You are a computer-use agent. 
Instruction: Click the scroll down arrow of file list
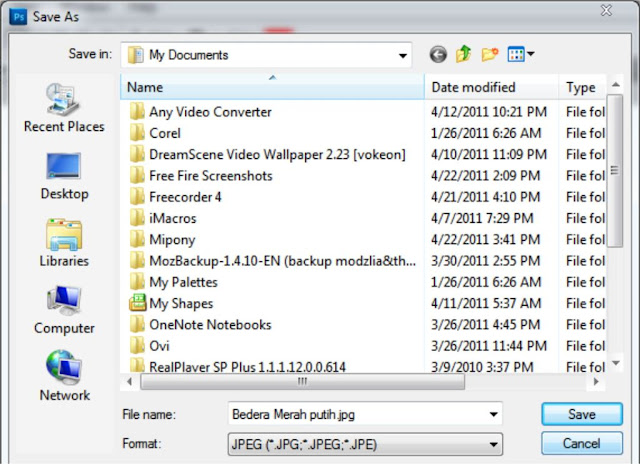[x=616, y=363]
